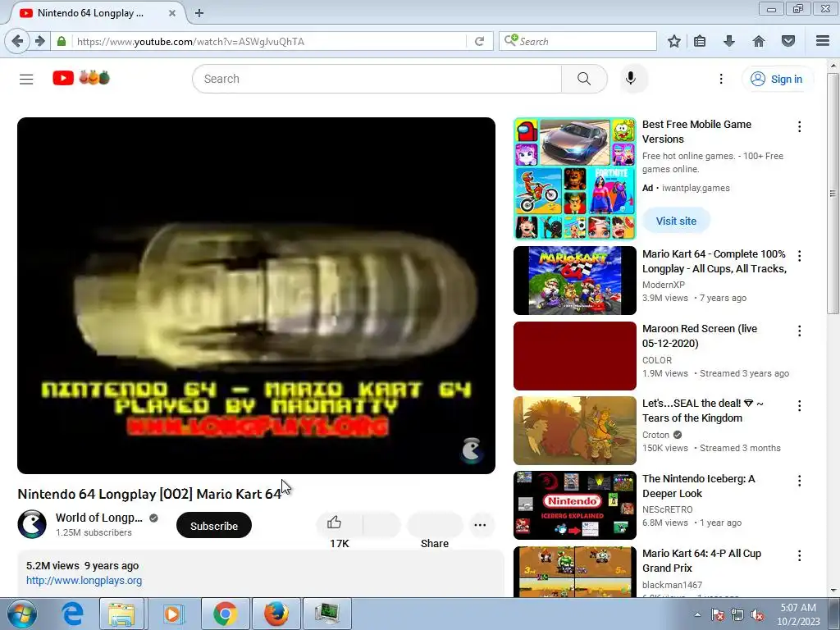Open the Best Free Mobile Game ad thumbnail
The height and width of the screenshot is (630, 840).
(575, 178)
